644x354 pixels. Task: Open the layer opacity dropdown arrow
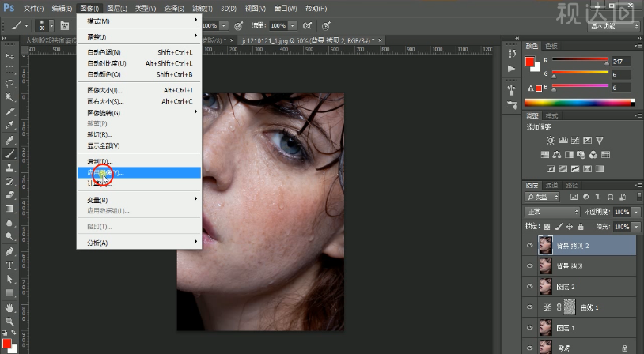coord(636,212)
